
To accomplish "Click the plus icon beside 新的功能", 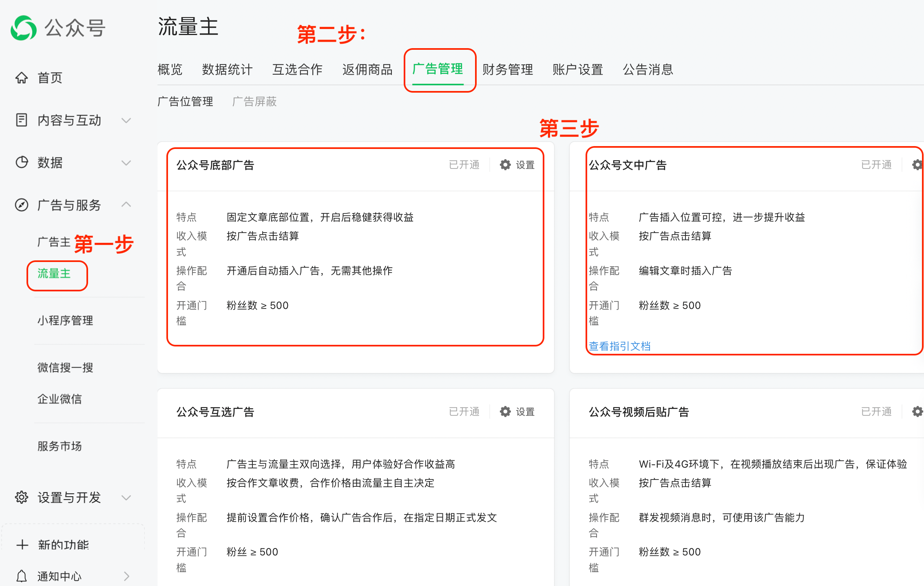I will pyautogui.click(x=22, y=545).
